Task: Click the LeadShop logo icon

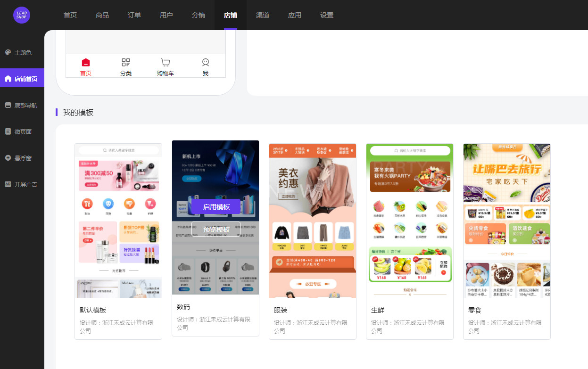Action: [x=22, y=15]
